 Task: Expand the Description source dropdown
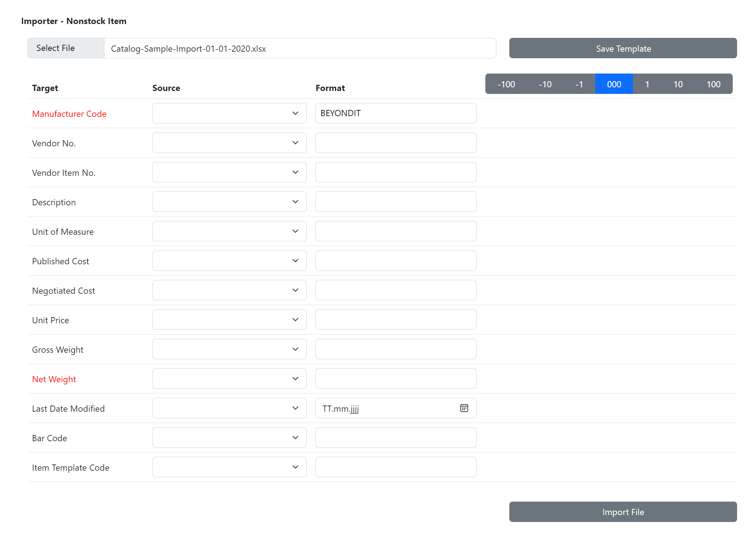(x=229, y=202)
